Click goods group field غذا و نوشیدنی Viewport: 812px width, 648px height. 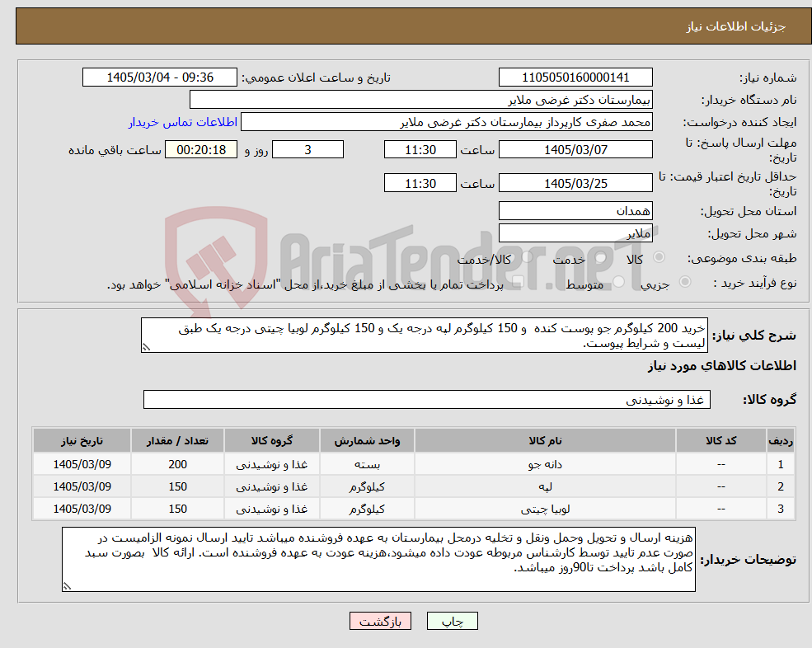coord(427,399)
